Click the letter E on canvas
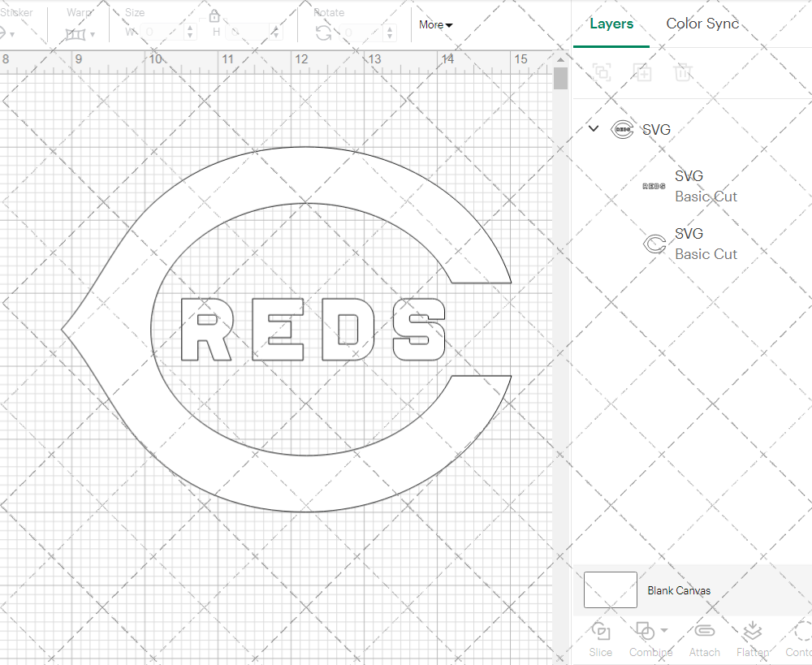Image resolution: width=812 pixels, height=665 pixels. click(278, 330)
